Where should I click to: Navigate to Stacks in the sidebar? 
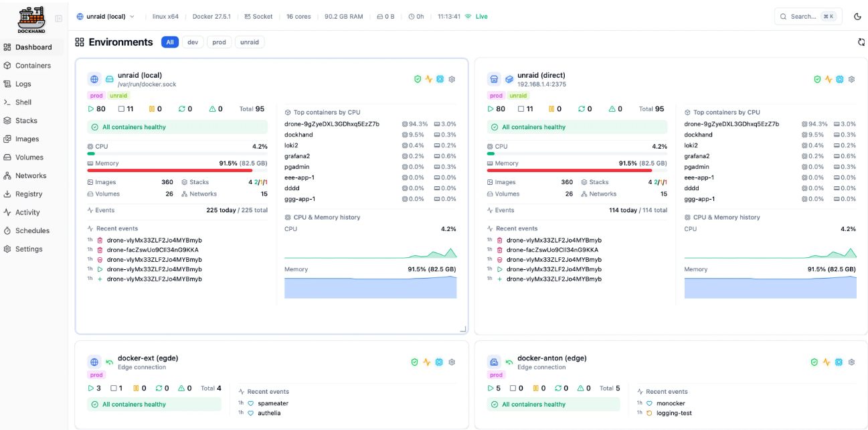point(32,121)
